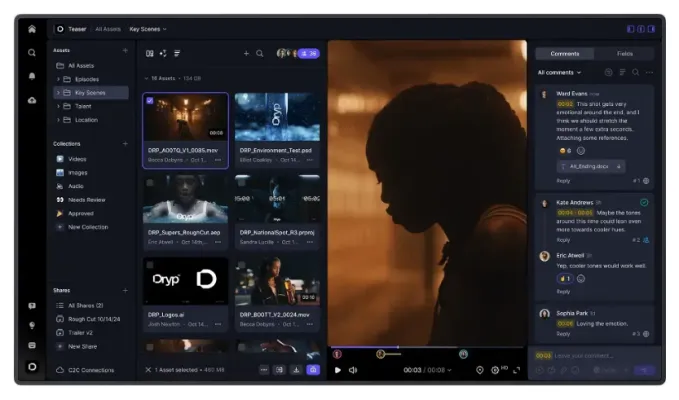Click the add asset plus icon in toolbar
This screenshot has height=400, width=679.
[x=246, y=53]
